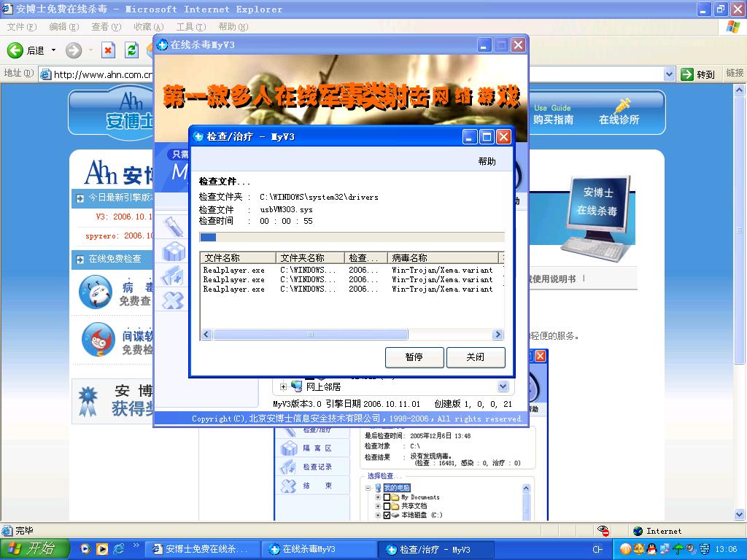This screenshot has width=747, height=560.
Task: Select the third Realplayer.exe result row
Action: click(x=352, y=289)
